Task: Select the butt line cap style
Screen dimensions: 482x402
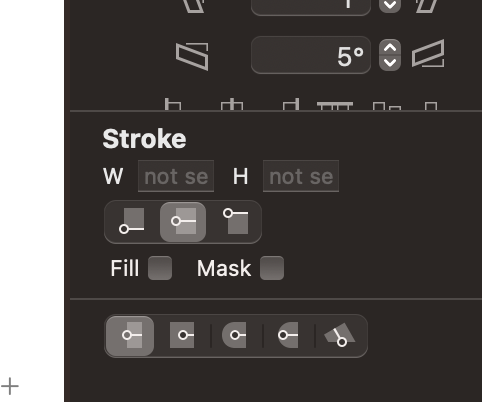Action: [130, 336]
